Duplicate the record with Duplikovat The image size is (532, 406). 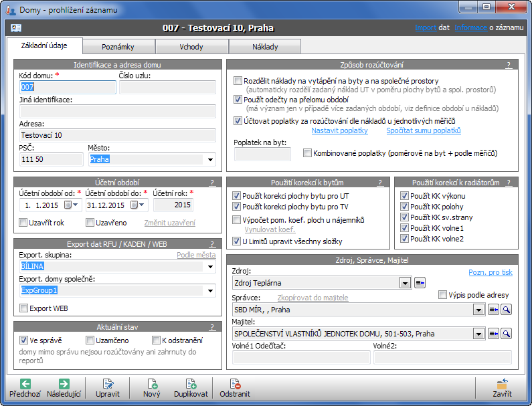pyautogui.click(x=191, y=388)
